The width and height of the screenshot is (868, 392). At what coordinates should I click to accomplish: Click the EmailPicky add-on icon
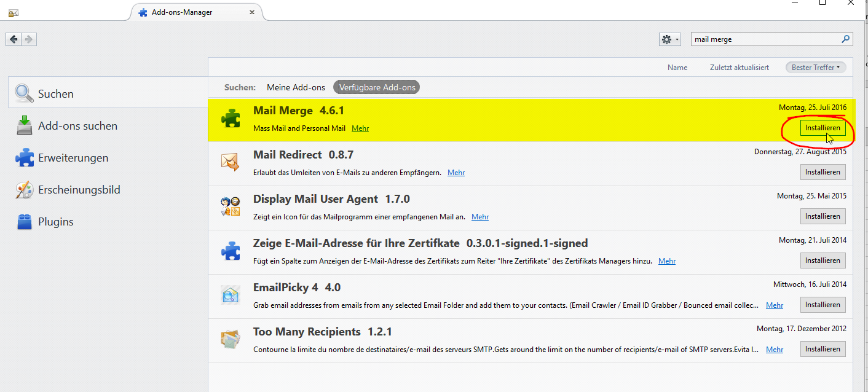(x=230, y=295)
